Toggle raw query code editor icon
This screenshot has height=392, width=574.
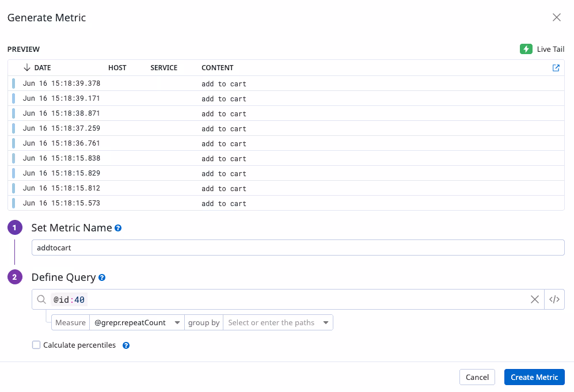554,299
